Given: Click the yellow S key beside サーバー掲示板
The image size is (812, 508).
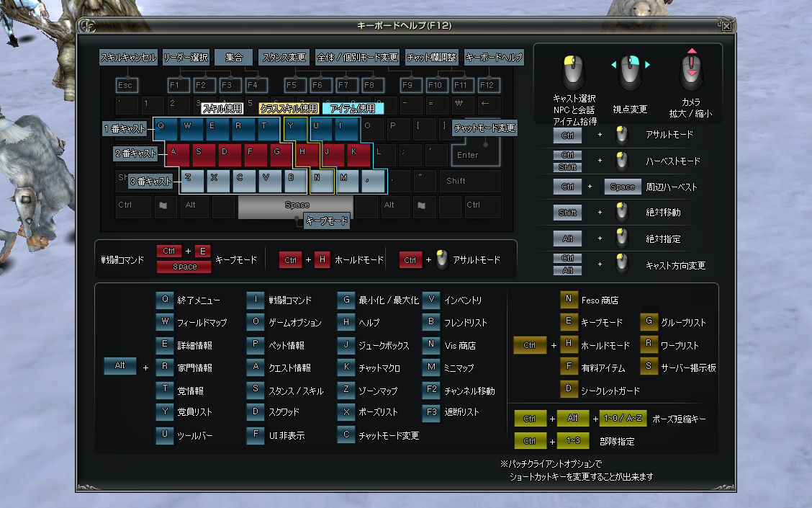Looking at the screenshot, I should 649,367.
